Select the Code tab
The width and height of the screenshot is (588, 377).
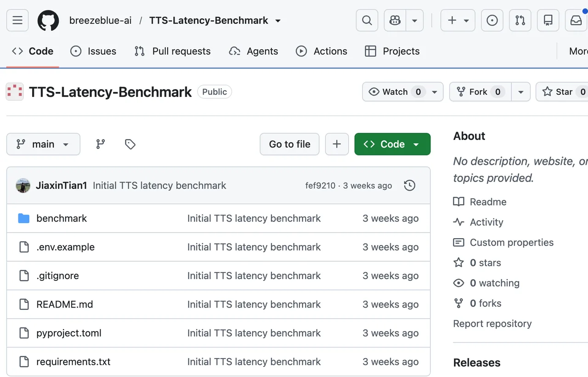[33, 51]
